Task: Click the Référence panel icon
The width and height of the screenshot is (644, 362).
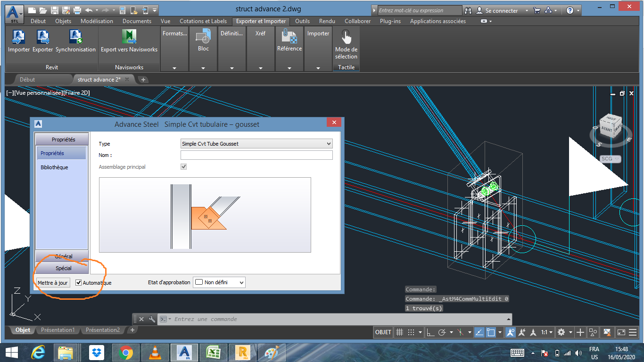Action: pyautogui.click(x=289, y=36)
